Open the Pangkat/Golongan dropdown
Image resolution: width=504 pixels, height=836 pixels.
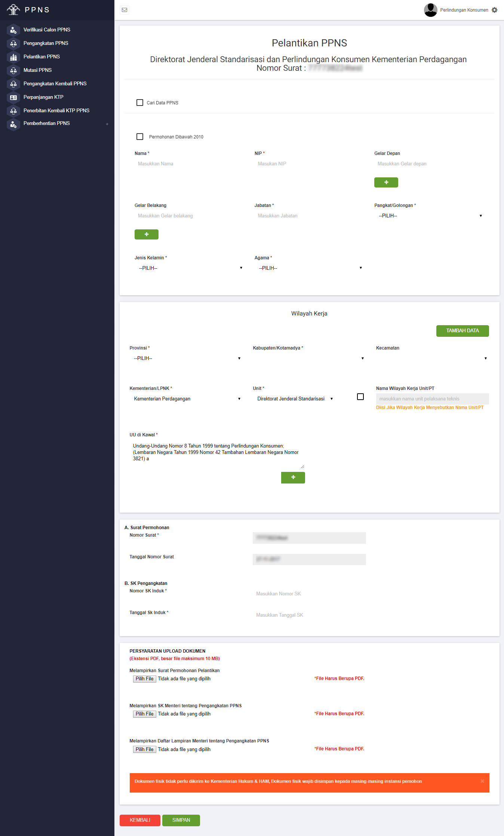430,216
